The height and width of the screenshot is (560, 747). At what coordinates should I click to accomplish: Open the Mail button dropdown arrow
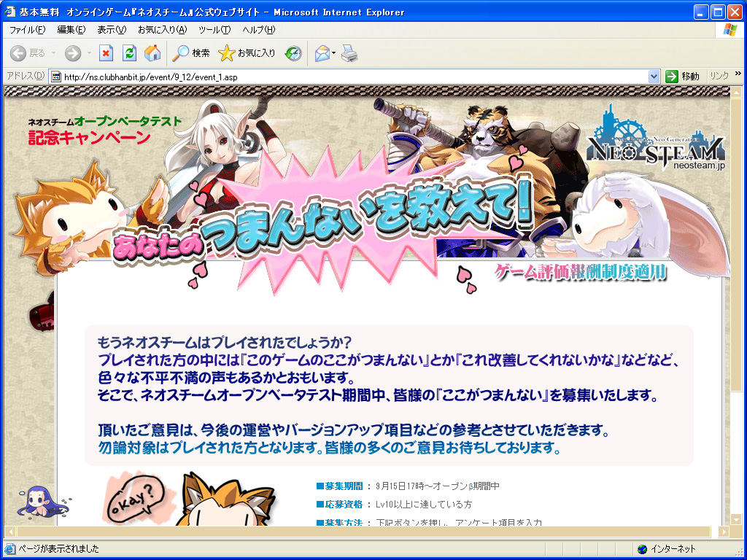point(334,52)
